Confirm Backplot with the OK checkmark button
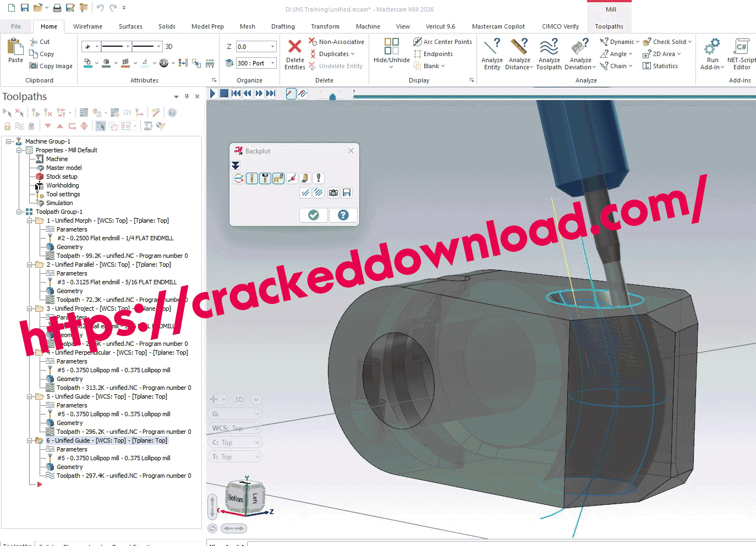Image resolution: width=756 pixels, height=546 pixels. pyautogui.click(x=314, y=215)
